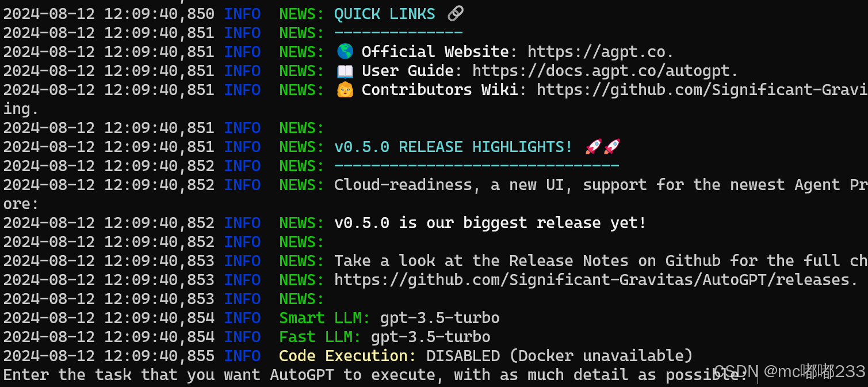Click 'v0.5.0 is our biggest release yet!'
The height and width of the screenshot is (387, 868).
(x=490, y=223)
